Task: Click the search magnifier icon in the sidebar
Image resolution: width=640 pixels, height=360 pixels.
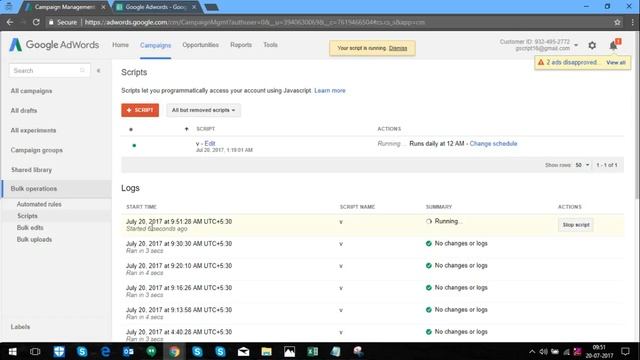Action: [82, 70]
